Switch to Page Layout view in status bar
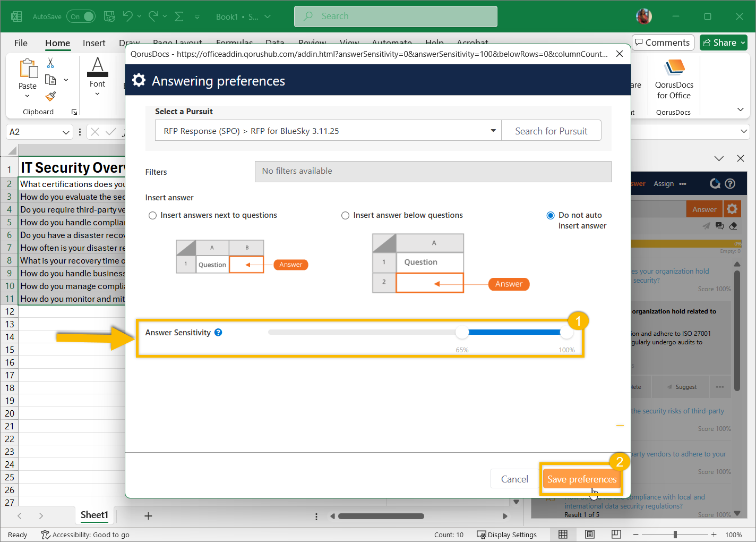Screen dimensions: 756x542 pyautogui.click(x=589, y=534)
